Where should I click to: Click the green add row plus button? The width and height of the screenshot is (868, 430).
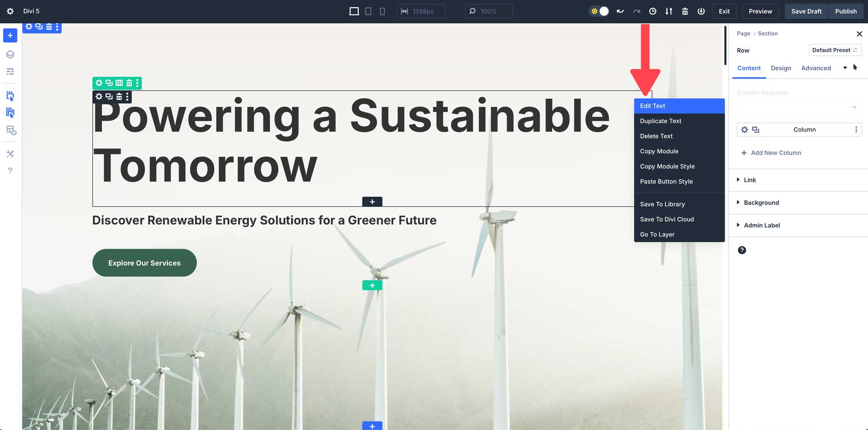pos(372,285)
